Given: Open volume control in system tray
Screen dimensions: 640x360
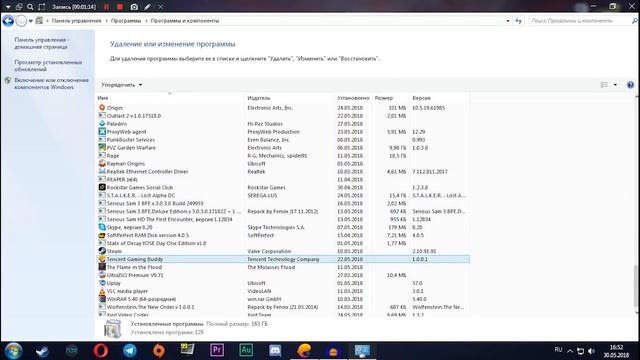Looking at the screenshot, I should tap(591, 351).
